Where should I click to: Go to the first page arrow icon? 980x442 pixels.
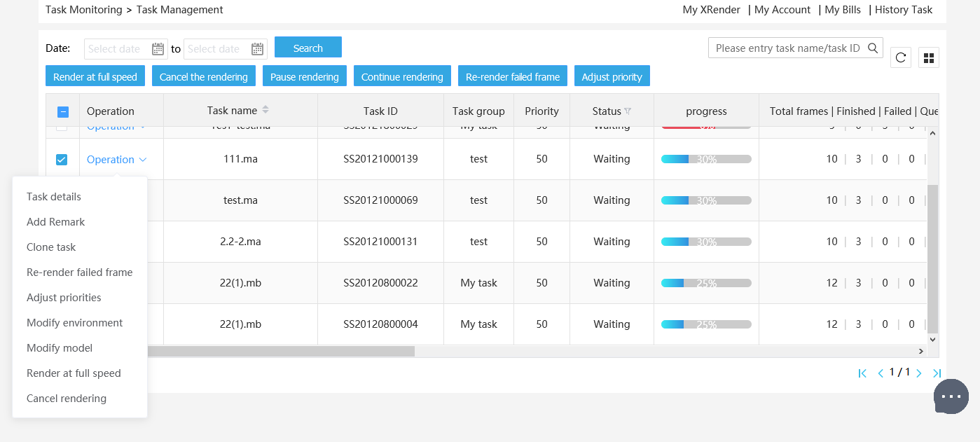click(862, 373)
